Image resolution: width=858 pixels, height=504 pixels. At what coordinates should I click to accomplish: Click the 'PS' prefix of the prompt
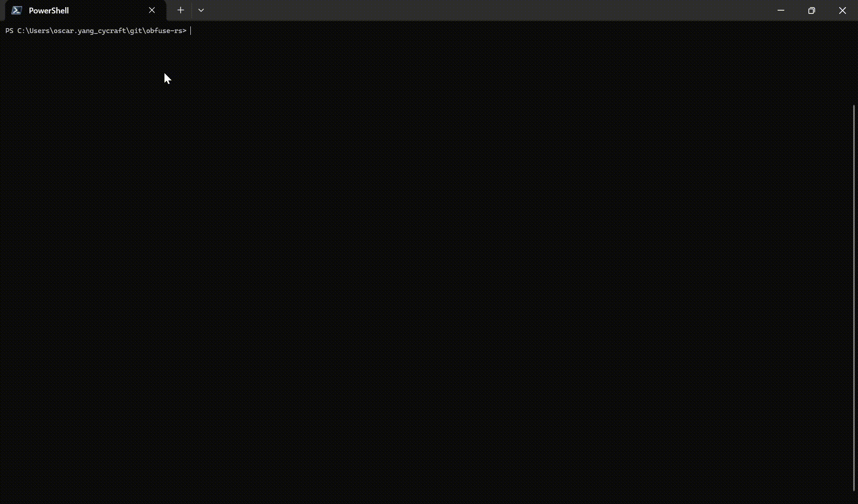[9, 31]
